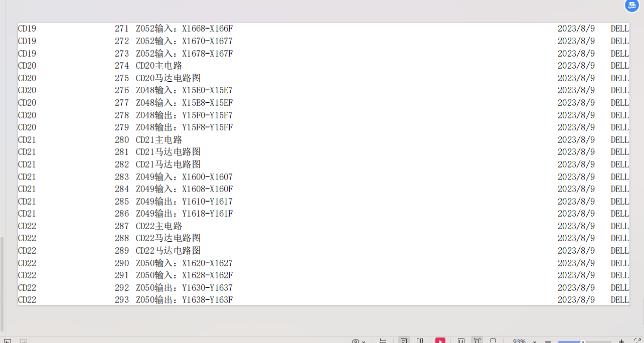Click the blue floating convert-document button
Image resolution: width=644 pixels, height=343 pixels.
(x=631, y=5)
